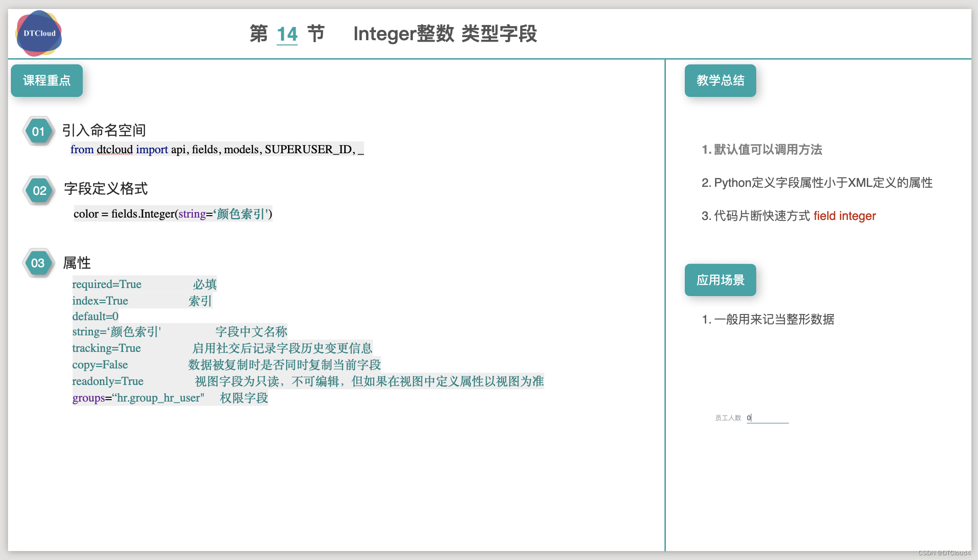This screenshot has width=978, height=560.
Task: Click the 员工人数 number input field
Action: click(x=767, y=418)
